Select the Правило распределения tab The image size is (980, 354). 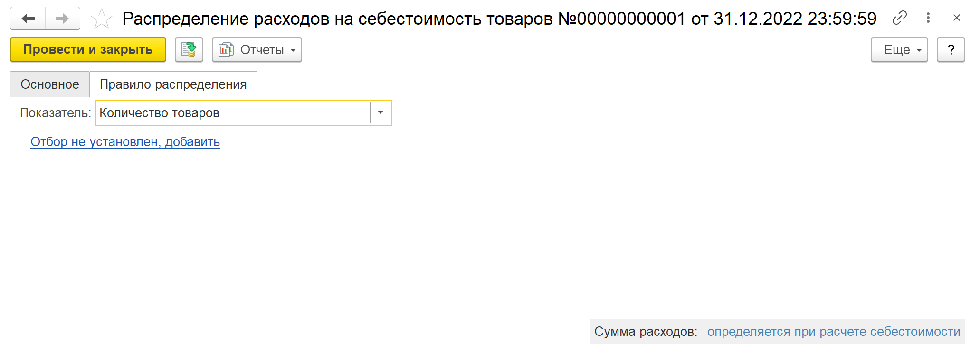pos(173,84)
